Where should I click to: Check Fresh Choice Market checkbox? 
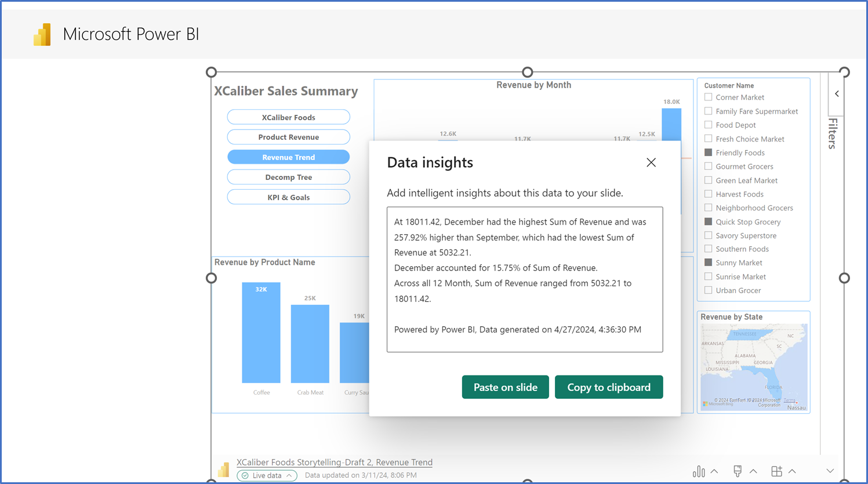pyautogui.click(x=708, y=139)
